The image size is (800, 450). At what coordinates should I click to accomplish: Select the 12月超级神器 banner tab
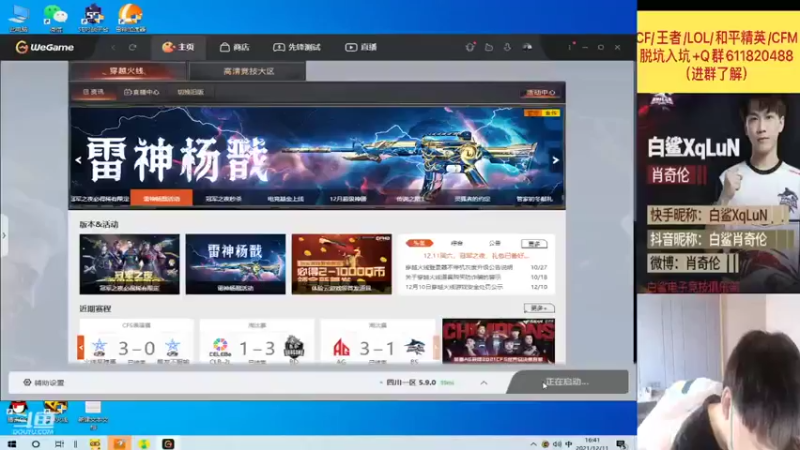pyautogui.click(x=348, y=198)
